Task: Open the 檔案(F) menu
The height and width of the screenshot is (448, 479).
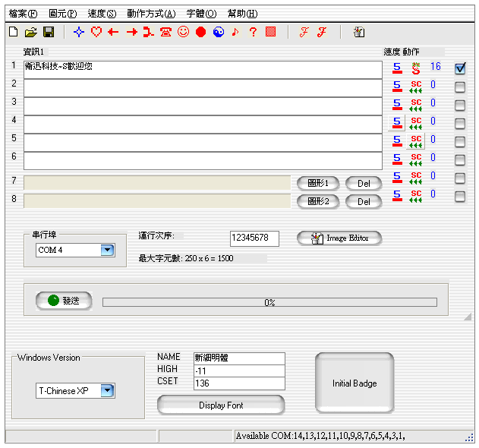Action: click(23, 14)
